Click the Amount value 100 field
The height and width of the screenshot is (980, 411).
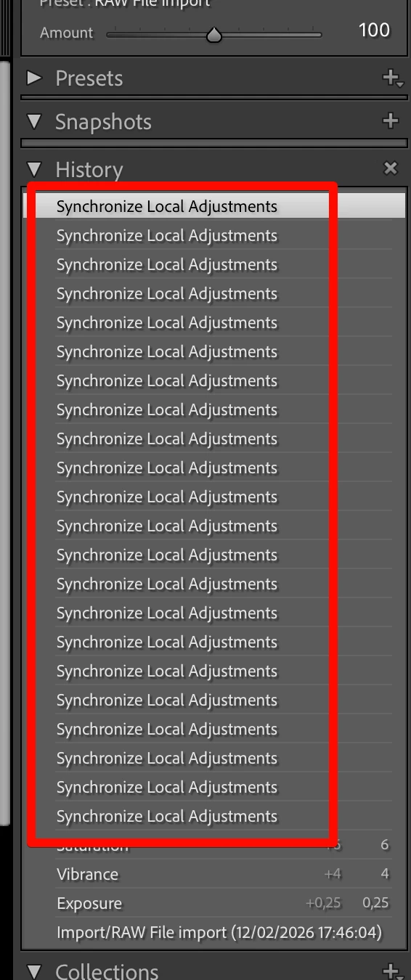[x=374, y=30]
